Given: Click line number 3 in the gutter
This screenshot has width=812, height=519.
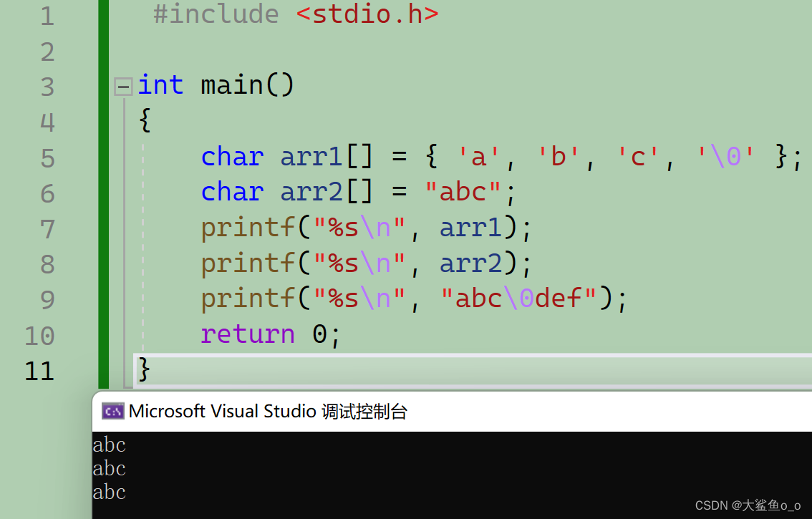Looking at the screenshot, I should pyautogui.click(x=47, y=87).
